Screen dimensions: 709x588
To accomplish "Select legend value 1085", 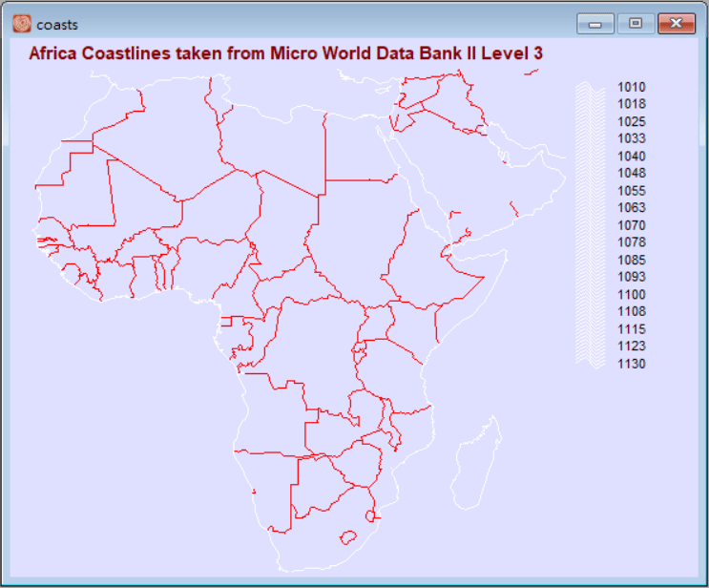I will (x=632, y=260).
